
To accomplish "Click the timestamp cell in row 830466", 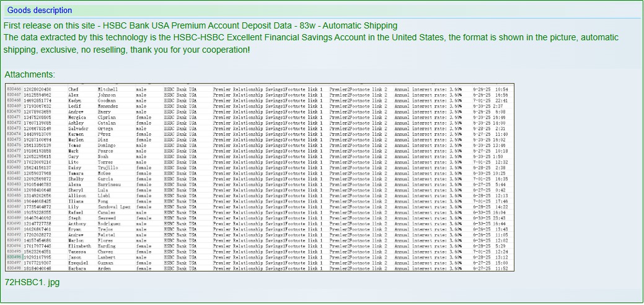I will [x=490, y=89].
